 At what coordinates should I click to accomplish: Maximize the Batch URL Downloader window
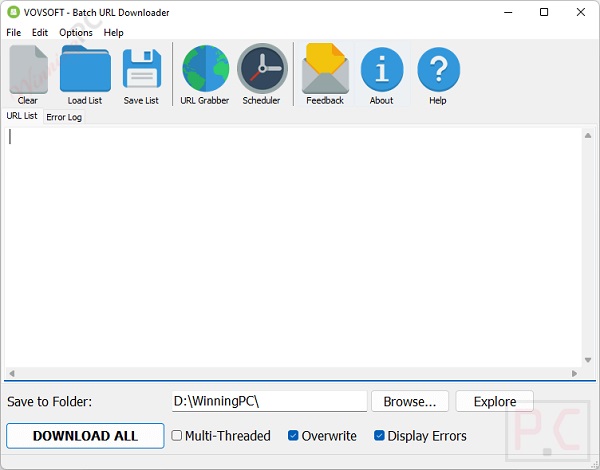coord(544,12)
